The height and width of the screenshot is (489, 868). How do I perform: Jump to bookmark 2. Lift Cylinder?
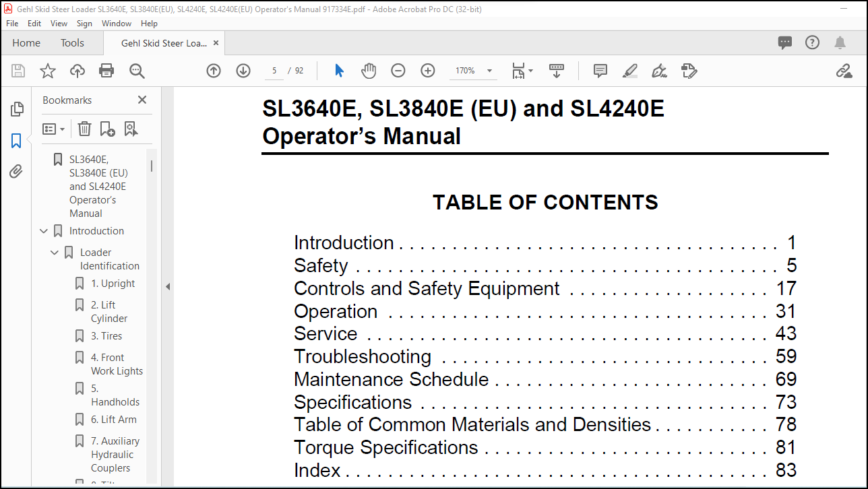pos(109,312)
